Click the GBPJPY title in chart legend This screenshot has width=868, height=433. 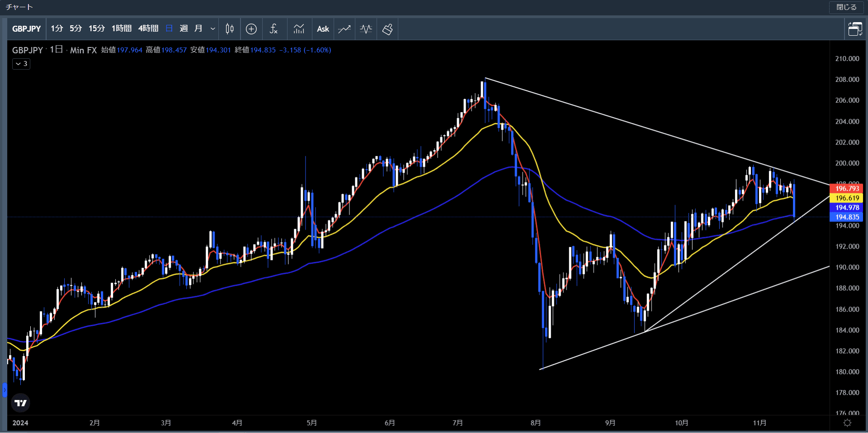[28, 50]
